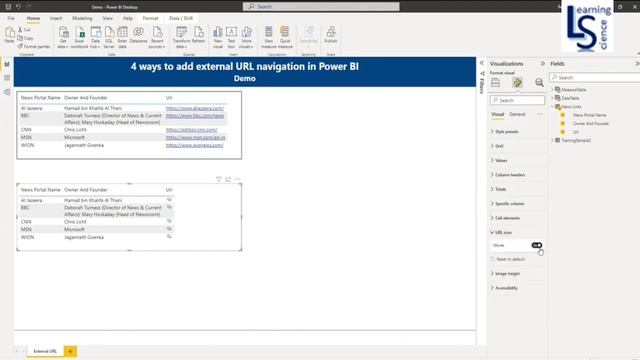Expand the DataTable in Fields
Image resolution: width=640 pixels, height=360 pixels.
(x=553, y=98)
